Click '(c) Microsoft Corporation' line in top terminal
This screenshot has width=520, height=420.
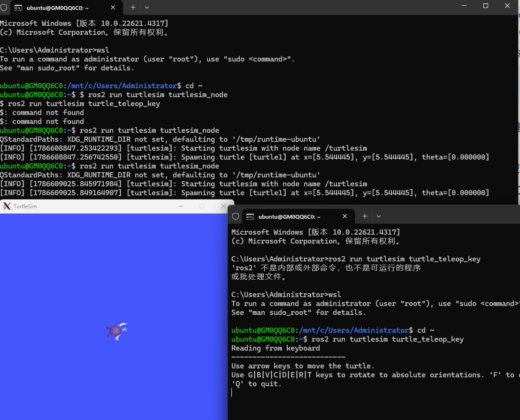[84, 32]
